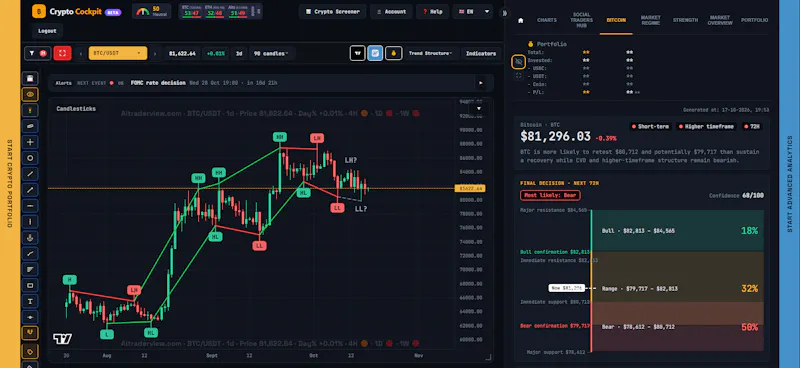Click the Short-term signal badge
The width and height of the screenshot is (800, 368).
click(651, 127)
